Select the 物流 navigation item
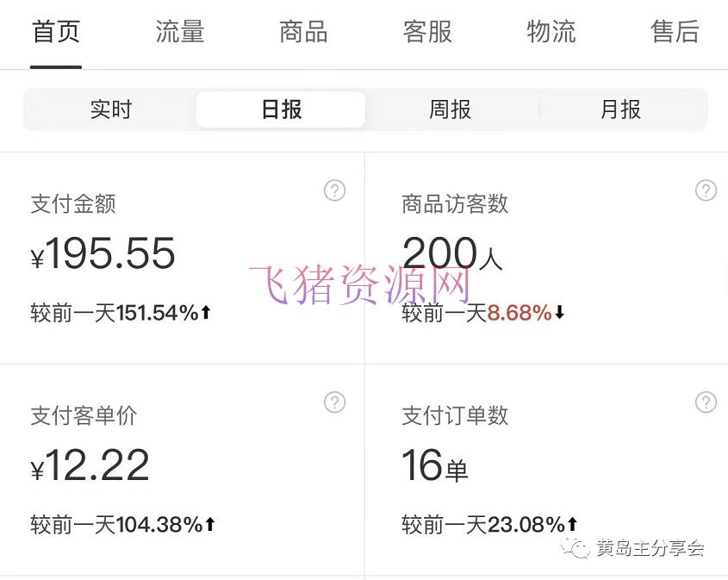The height and width of the screenshot is (580, 728). pyautogui.click(x=551, y=32)
